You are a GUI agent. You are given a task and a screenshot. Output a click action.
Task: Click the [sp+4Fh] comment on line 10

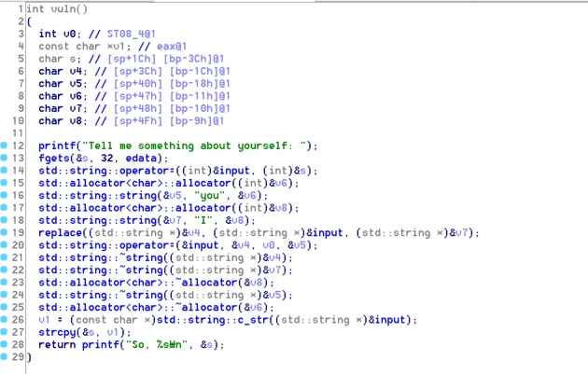138,120
